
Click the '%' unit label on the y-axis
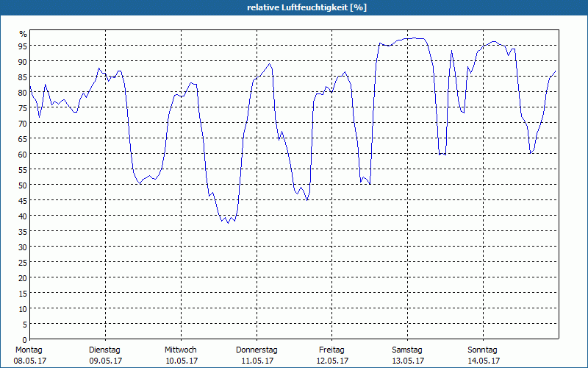(24, 34)
